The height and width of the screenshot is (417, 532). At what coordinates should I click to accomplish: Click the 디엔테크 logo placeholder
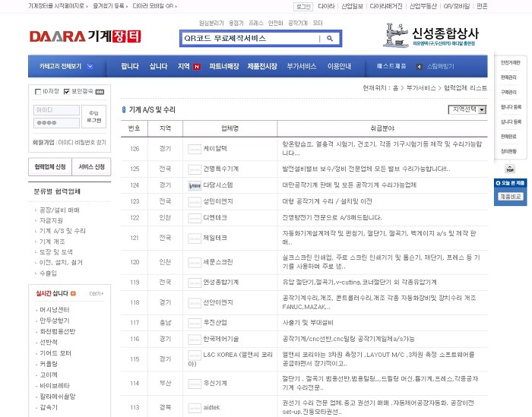coord(195,218)
